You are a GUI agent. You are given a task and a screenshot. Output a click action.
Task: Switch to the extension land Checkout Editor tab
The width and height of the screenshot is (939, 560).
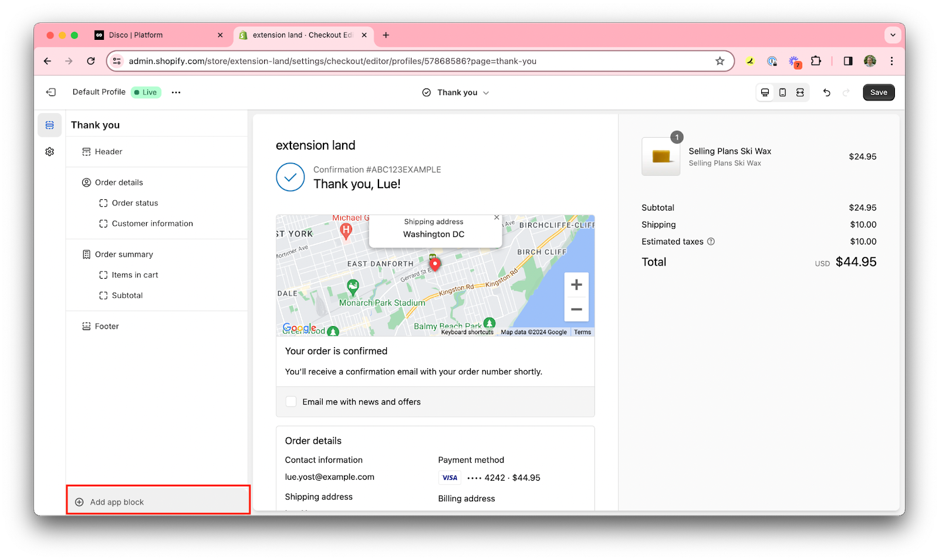point(302,35)
